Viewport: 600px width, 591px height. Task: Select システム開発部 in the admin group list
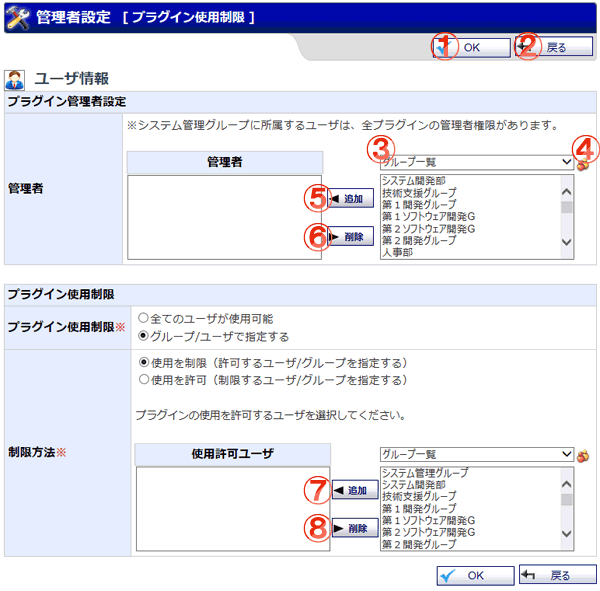tap(414, 181)
